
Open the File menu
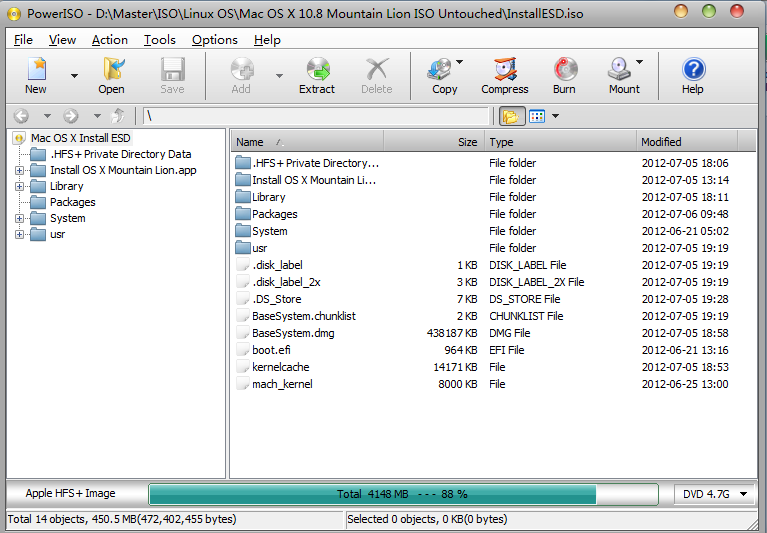pyautogui.click(x=23, y=40)
